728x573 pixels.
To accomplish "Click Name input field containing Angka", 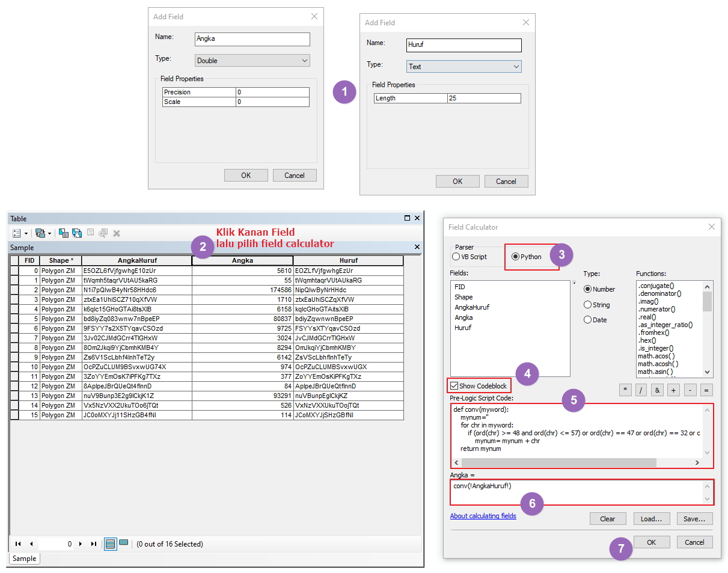I will click(252, 39).
